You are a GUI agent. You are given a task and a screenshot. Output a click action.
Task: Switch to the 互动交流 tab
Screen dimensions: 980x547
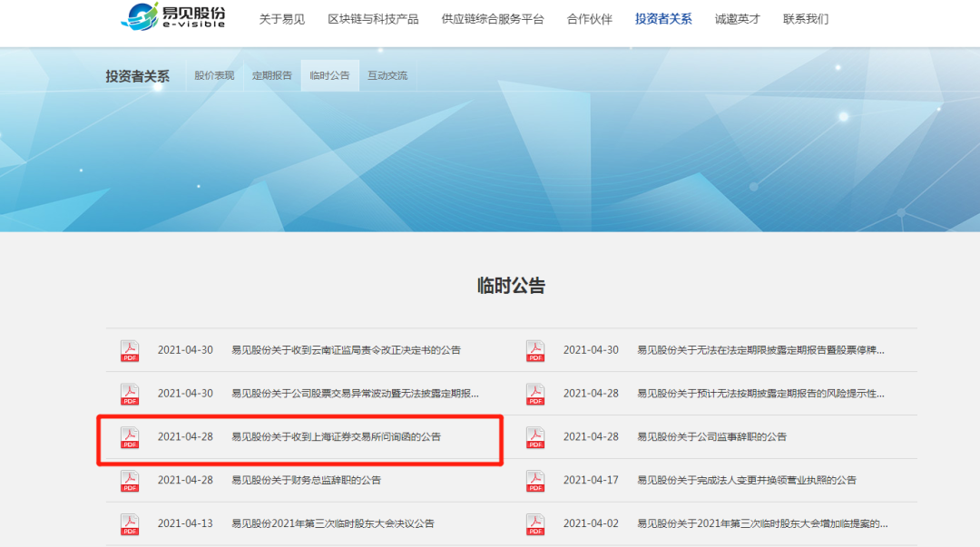(x=387, y=75)
